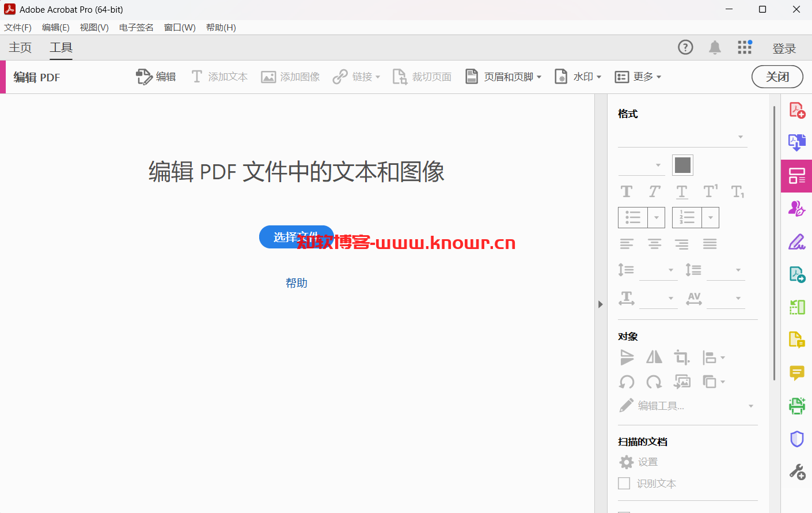
Task: Open the Help (帮助) link
Action: 297,283
